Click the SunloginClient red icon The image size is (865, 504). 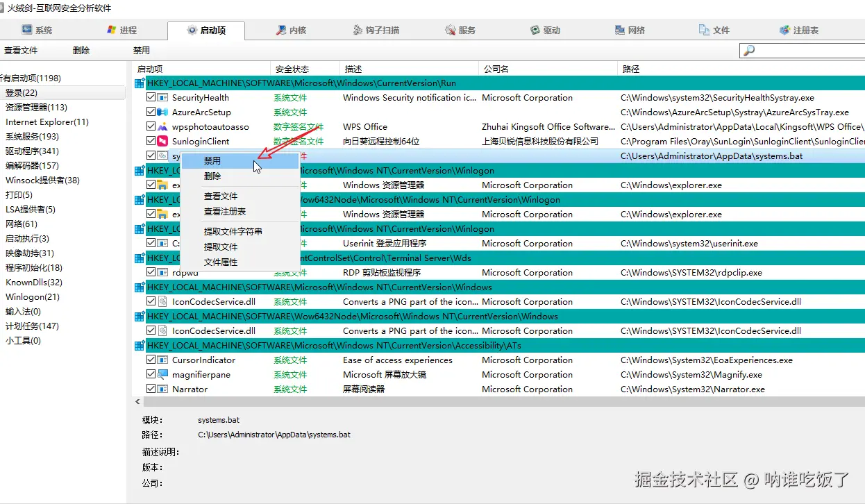coord(162,142)
